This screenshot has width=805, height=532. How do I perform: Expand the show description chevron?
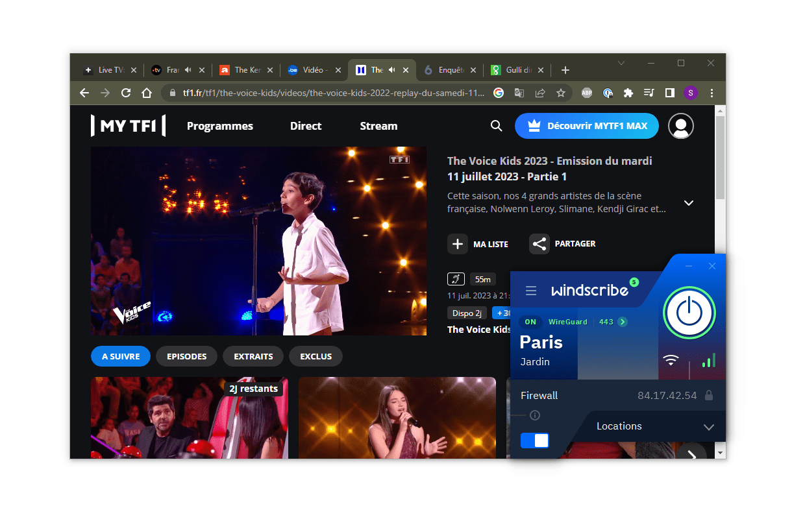pyautogui.click(x=689, y=203)
